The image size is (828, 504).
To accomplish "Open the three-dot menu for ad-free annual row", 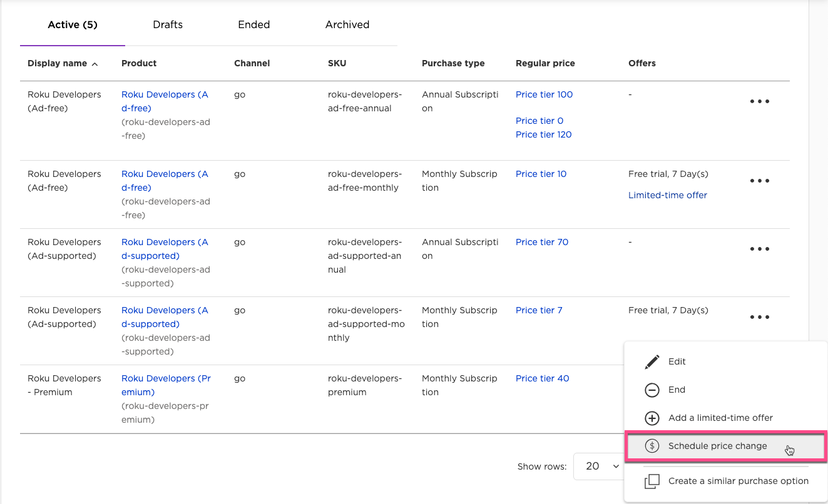I will pos(759,101).
